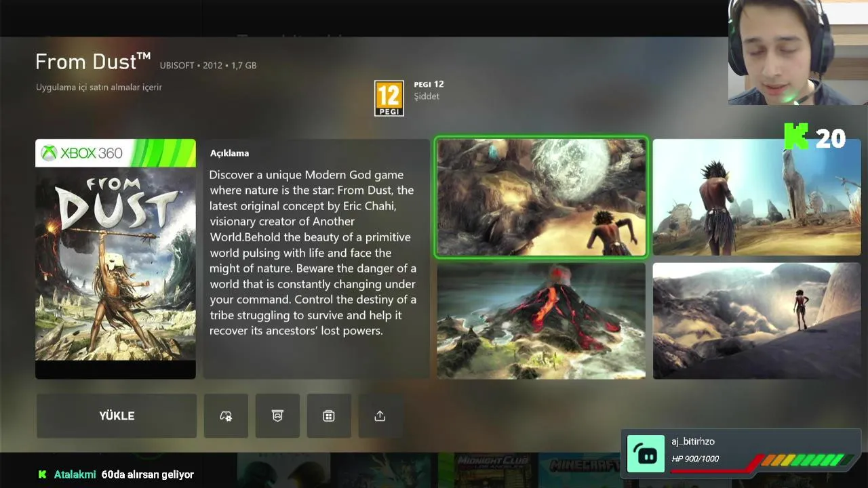Open highlighted screenshot with glowing sphere

coord(541,197)
